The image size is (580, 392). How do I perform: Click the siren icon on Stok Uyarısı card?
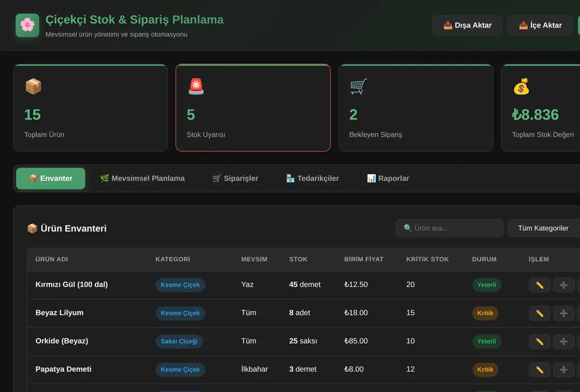196,87
